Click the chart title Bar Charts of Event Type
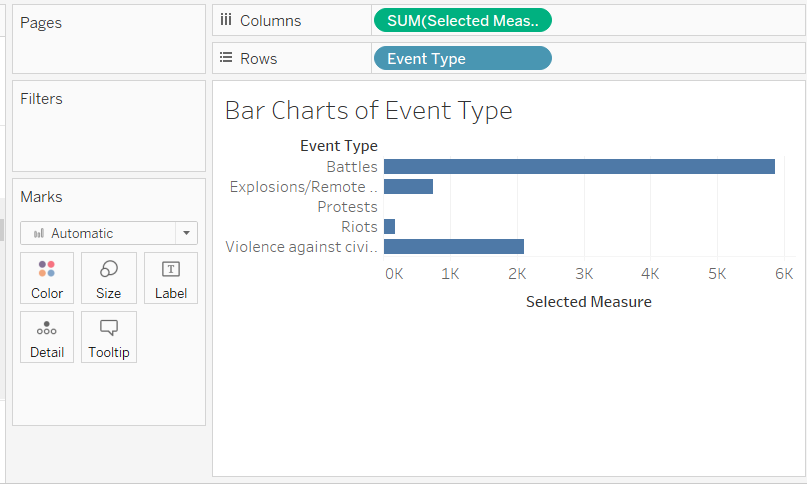Image resolution: width=807 pixels, height=484 pixels. pyautogui.click(x=368, y=110)
